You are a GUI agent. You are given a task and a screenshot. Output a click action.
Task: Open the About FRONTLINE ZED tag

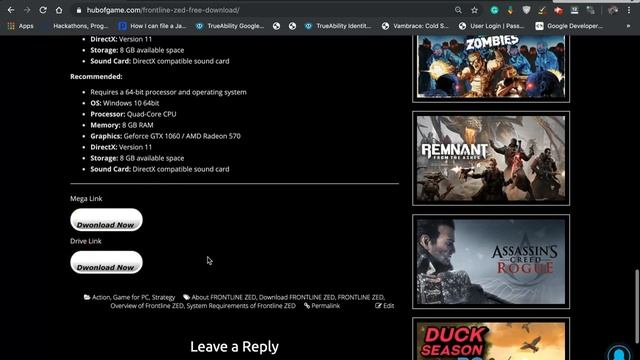click(224, 298)
